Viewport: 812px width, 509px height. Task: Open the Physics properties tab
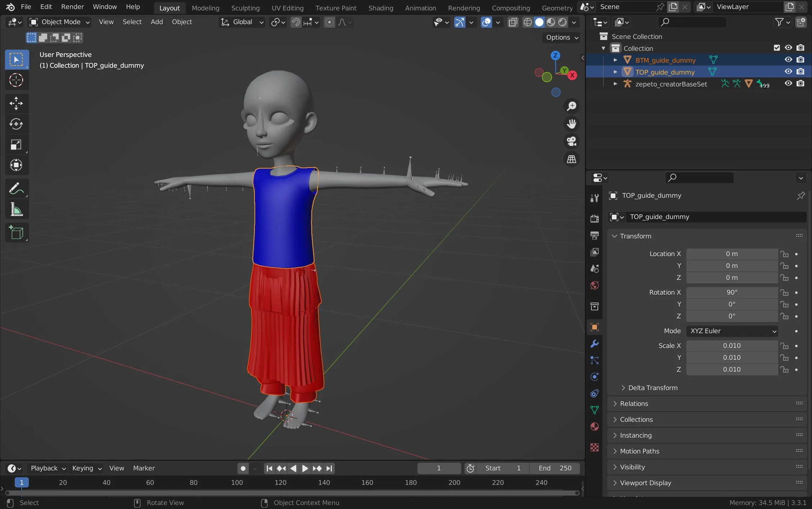click(x=595, y=377)
